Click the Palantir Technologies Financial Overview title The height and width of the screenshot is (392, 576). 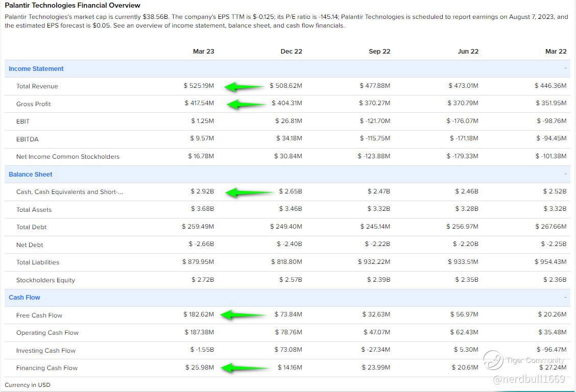pos(73,6)
